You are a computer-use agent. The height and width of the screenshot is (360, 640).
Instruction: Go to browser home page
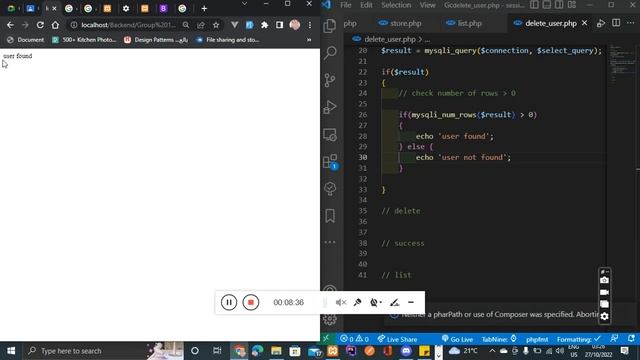point(55,25)
